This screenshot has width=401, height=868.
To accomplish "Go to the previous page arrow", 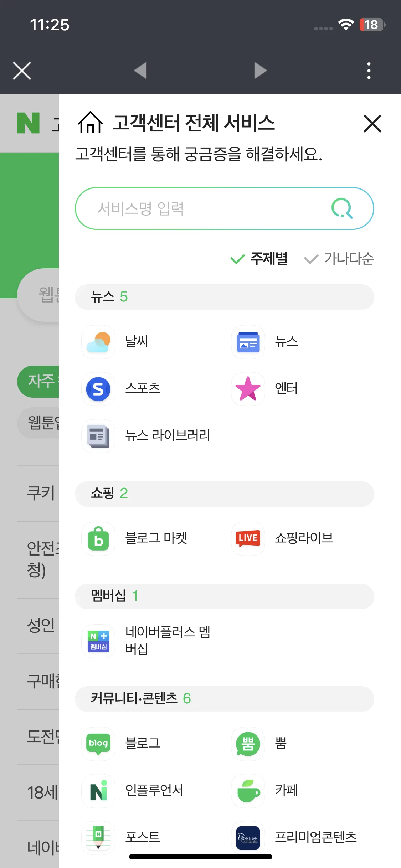I will click(140, 70).
